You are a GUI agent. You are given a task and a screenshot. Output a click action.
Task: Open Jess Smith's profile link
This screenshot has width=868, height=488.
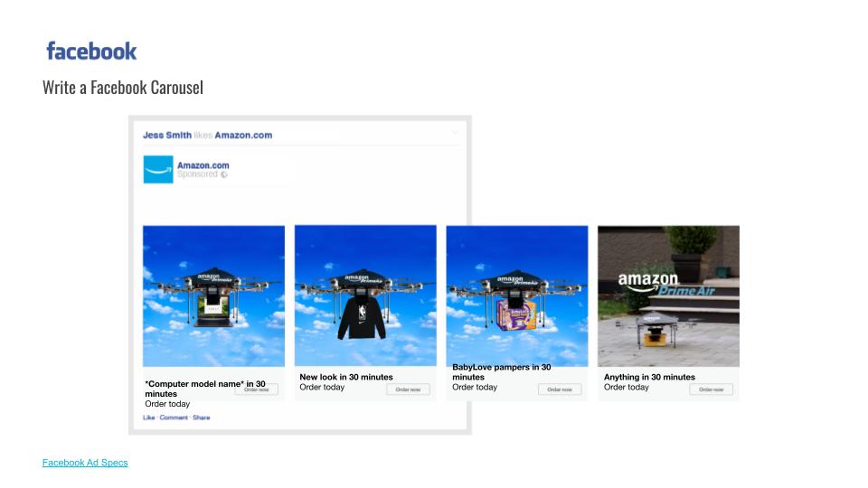tap(167, 135)
